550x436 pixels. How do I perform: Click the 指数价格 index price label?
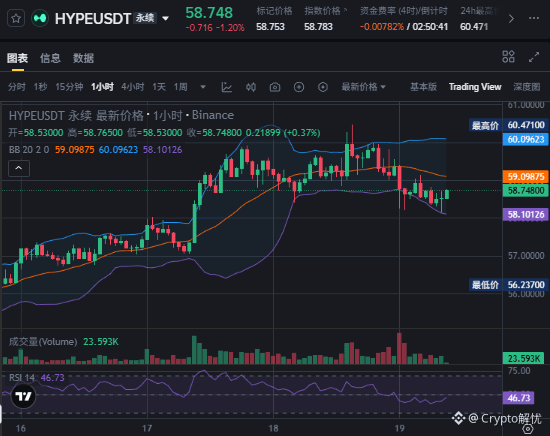pos(322,11)
